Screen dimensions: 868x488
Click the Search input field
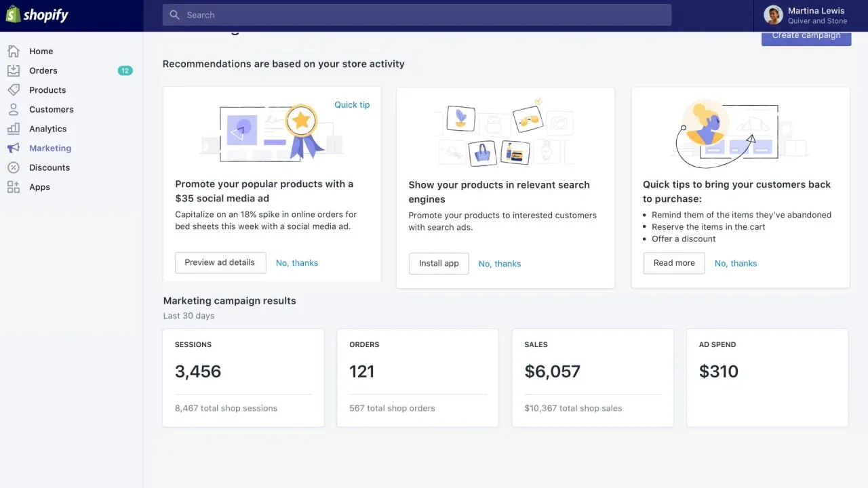[x=416, y=14]
